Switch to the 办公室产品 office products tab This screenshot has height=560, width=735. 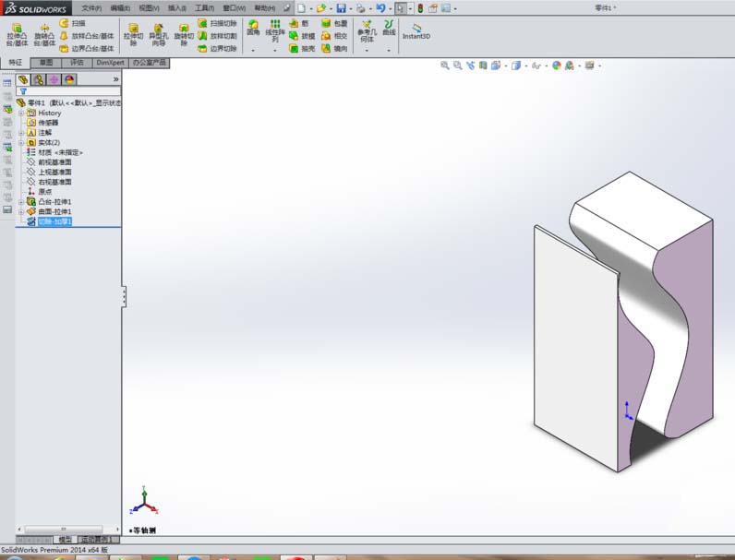(x=149, y=63)
